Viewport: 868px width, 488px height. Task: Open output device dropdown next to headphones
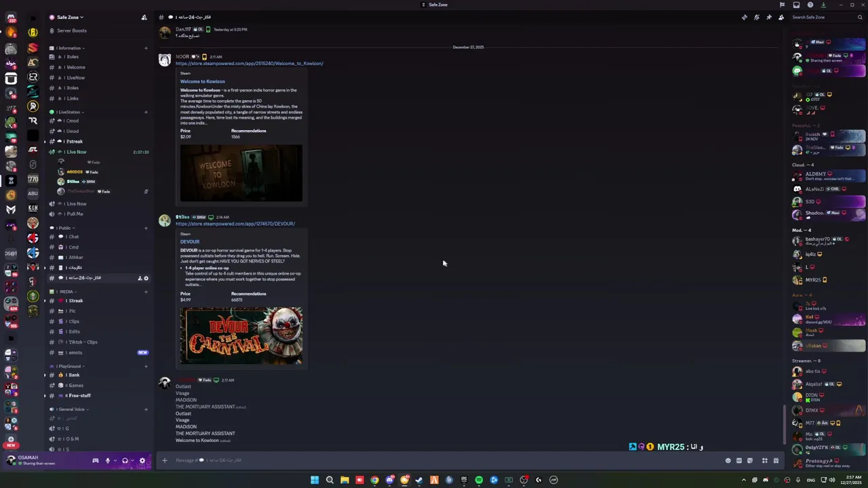[132, 461]
